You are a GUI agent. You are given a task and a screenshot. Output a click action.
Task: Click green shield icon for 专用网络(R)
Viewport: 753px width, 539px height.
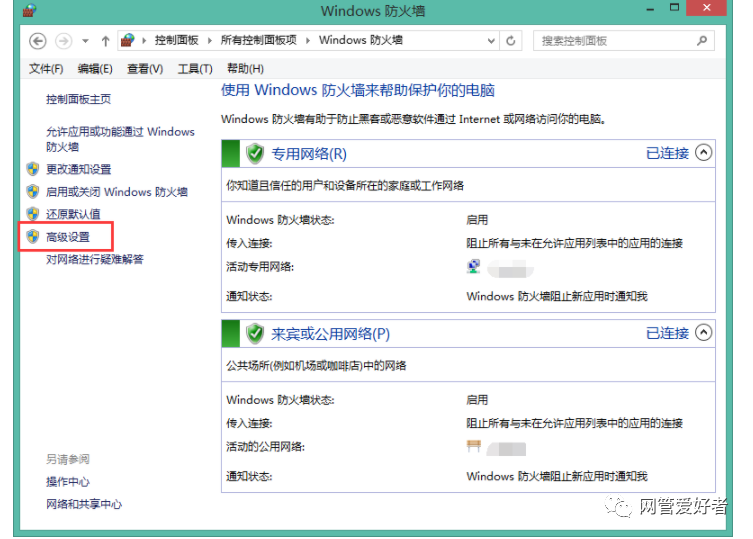point(255,154)
